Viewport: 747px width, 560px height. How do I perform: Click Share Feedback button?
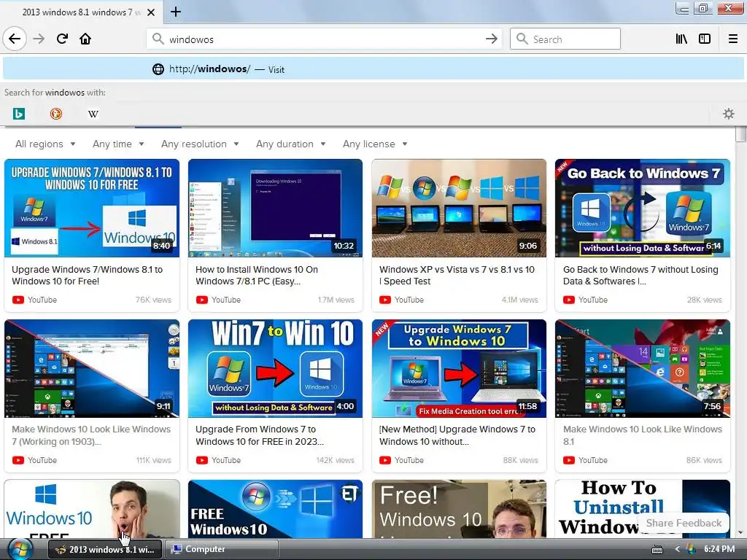tap(684, 523)
